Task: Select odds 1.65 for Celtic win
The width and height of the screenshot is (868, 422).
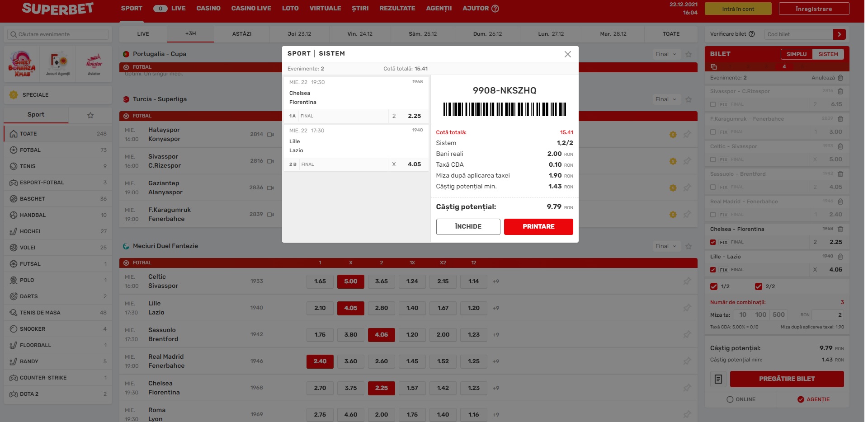Action: [320, 281]
